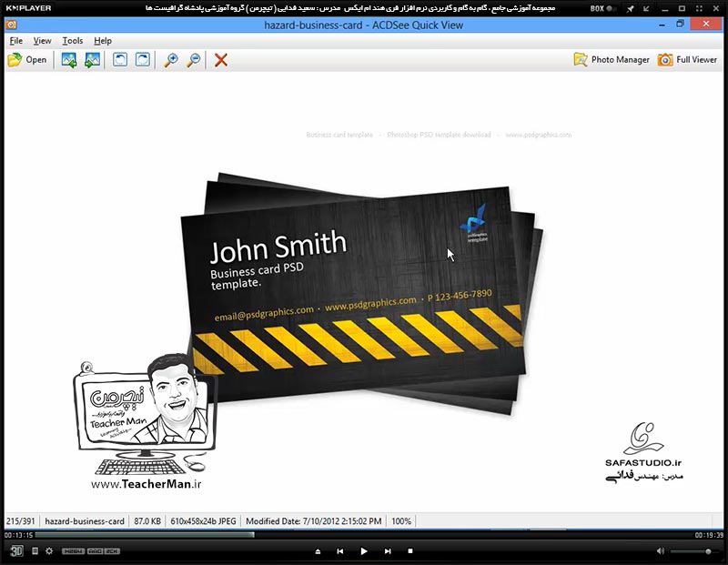Click KMPlayer compact mode arrow icon
This screenshot has height=565, width=728.
[646, 8]
